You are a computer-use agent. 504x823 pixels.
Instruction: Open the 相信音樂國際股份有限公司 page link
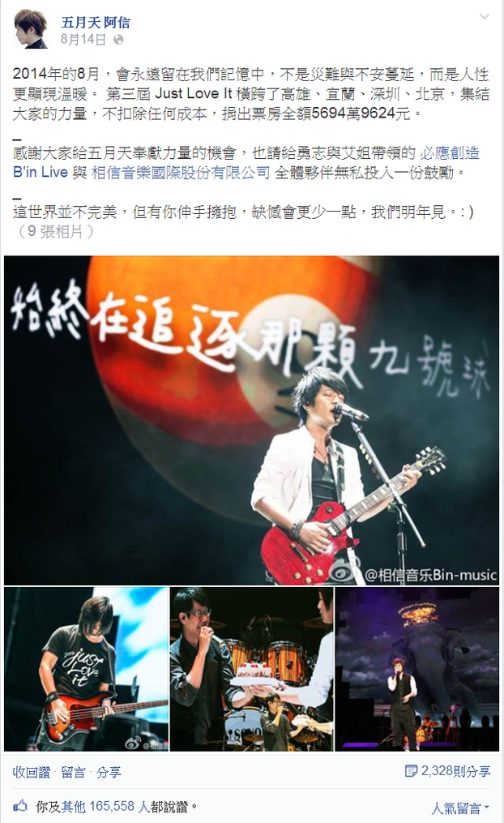point(181,172)
